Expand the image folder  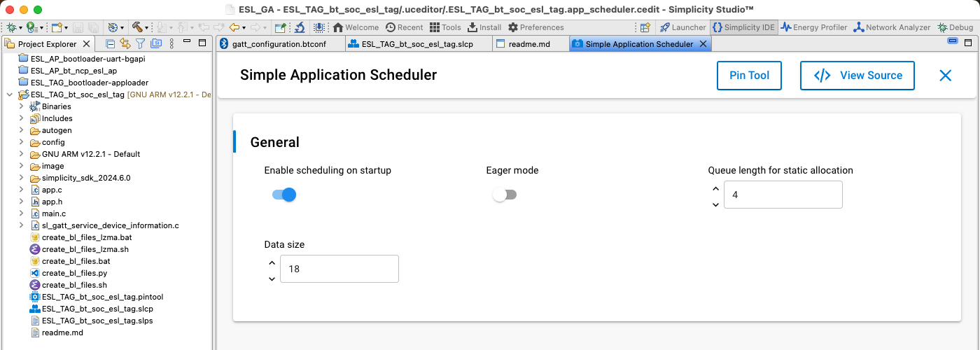(22, 166)
